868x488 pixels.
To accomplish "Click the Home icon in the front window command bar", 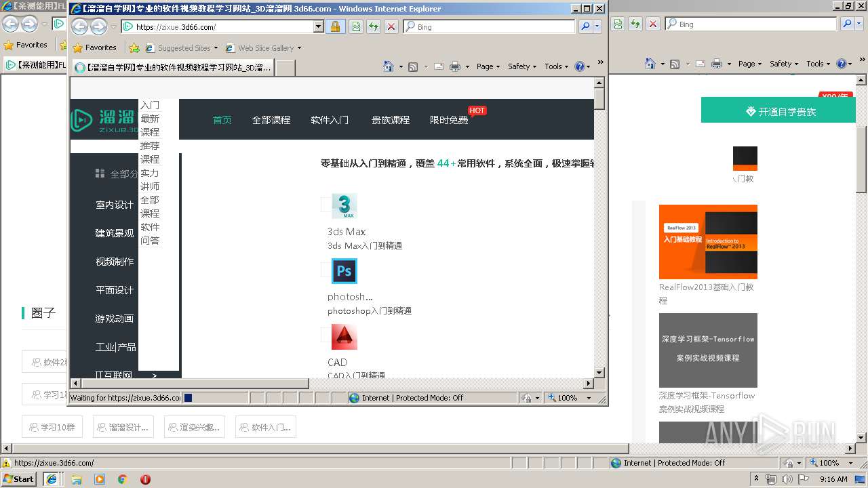I will (389, 66).
